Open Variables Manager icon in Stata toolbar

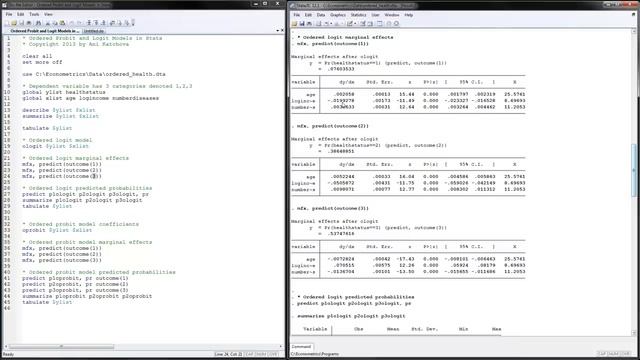pos(380,24)
